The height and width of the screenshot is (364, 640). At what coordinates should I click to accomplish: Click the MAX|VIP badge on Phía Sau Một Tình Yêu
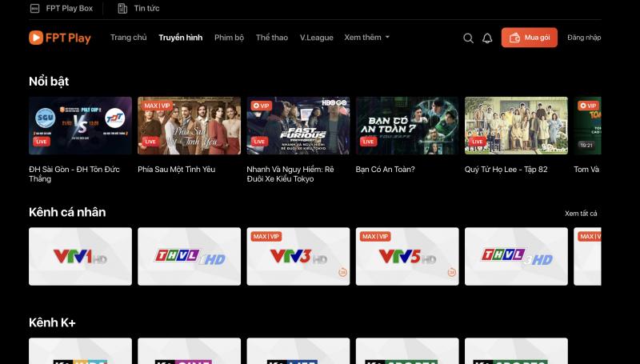[157, 106]
